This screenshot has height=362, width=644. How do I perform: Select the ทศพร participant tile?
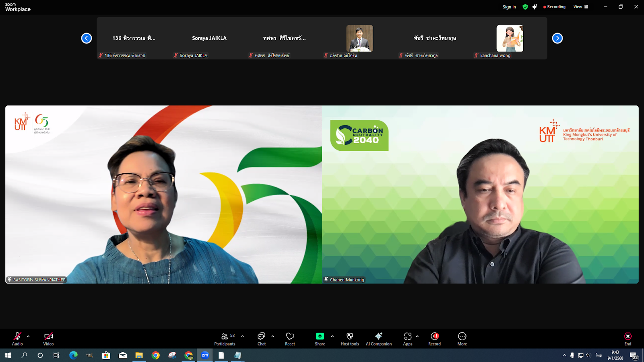coord(285,38)
